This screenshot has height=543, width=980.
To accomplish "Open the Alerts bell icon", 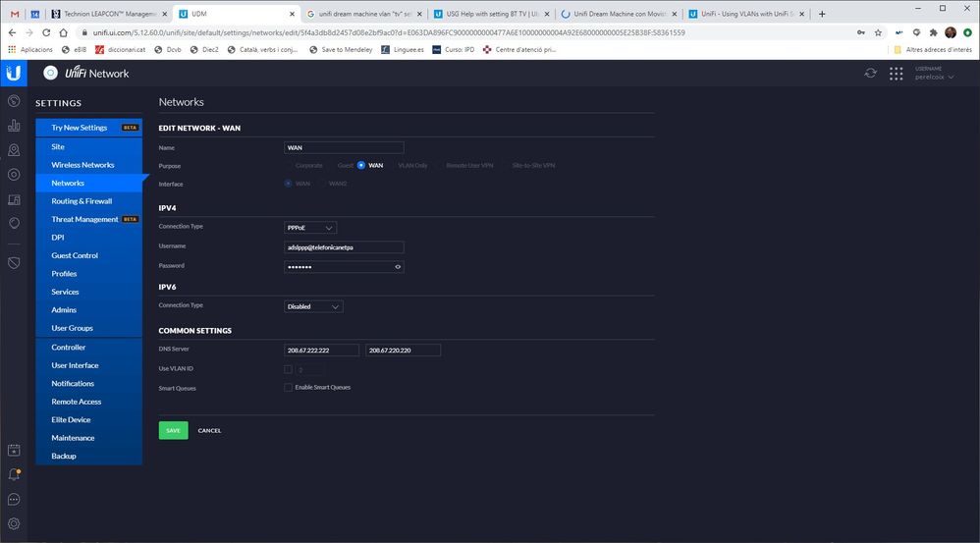I will (x=14, y=475).
